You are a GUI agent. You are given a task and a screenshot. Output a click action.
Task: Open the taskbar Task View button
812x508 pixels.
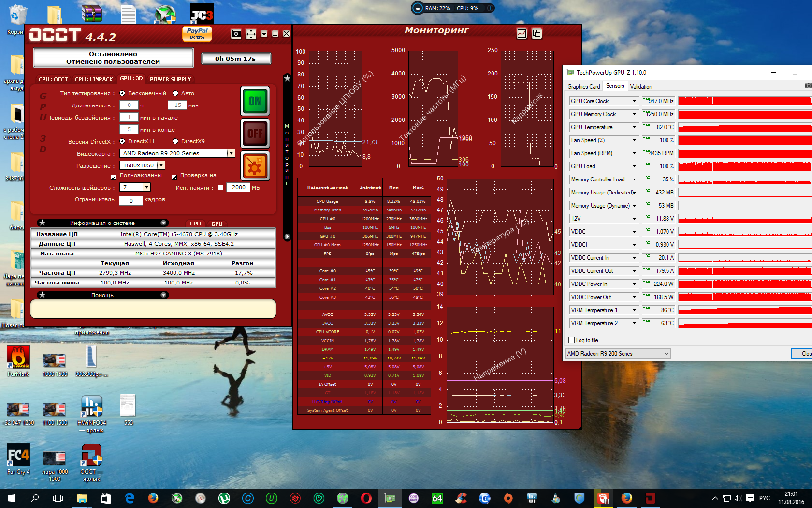click(58, 498)
